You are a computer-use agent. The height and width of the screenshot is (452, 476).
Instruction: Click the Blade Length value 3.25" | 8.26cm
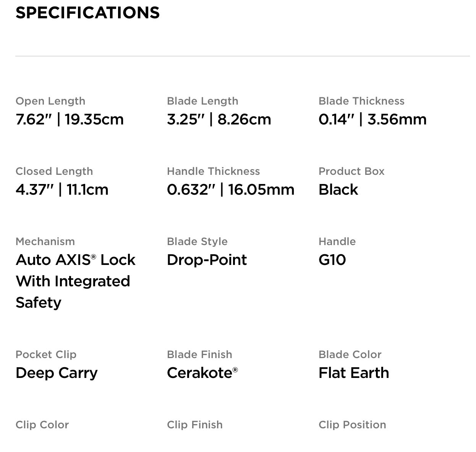pyautogui.click(x=219, y=119)
